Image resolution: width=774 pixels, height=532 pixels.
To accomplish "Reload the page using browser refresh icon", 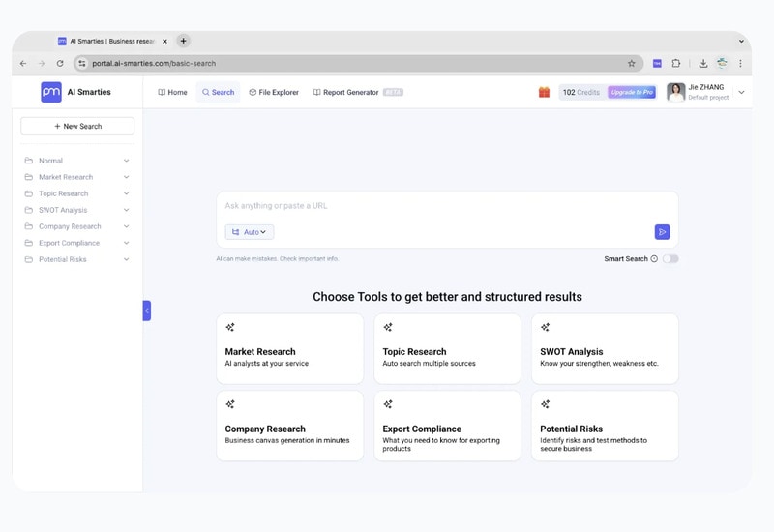I will point(60,64).
